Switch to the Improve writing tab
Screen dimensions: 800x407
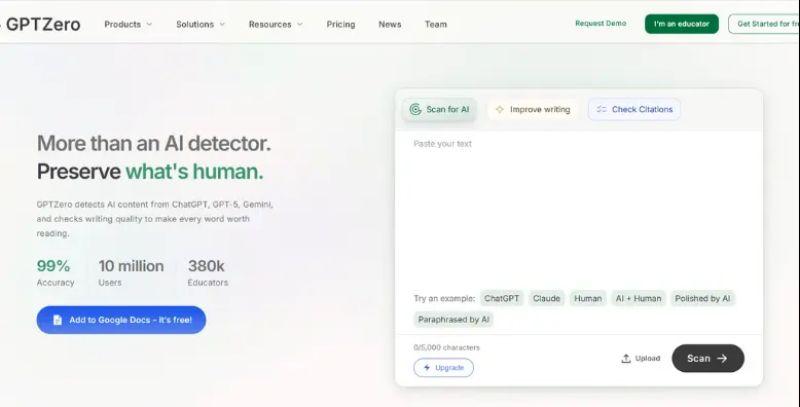[x=533, y=109]
